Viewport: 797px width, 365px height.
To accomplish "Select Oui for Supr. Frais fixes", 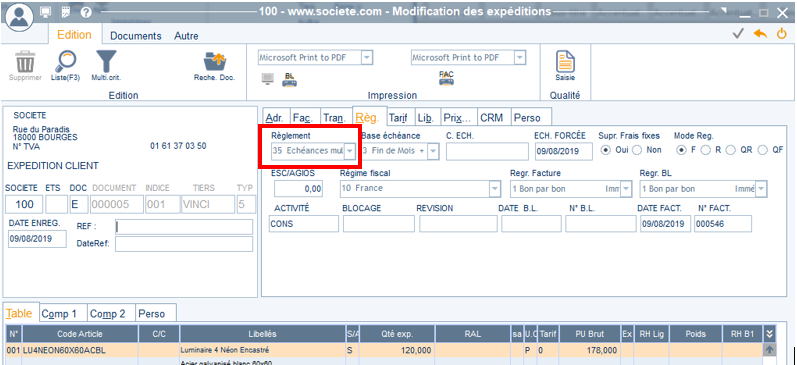I will [x=605, y=150].
